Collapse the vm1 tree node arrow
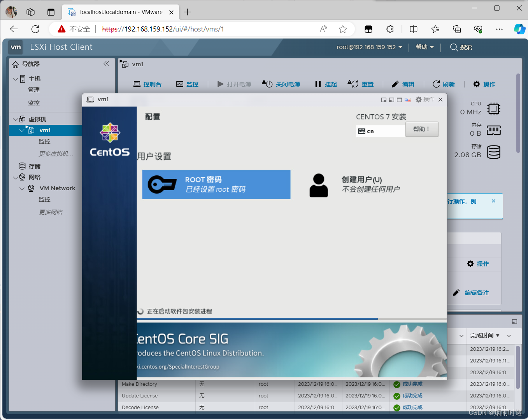Viewport: 528px width, 420px height. [22, 130]
